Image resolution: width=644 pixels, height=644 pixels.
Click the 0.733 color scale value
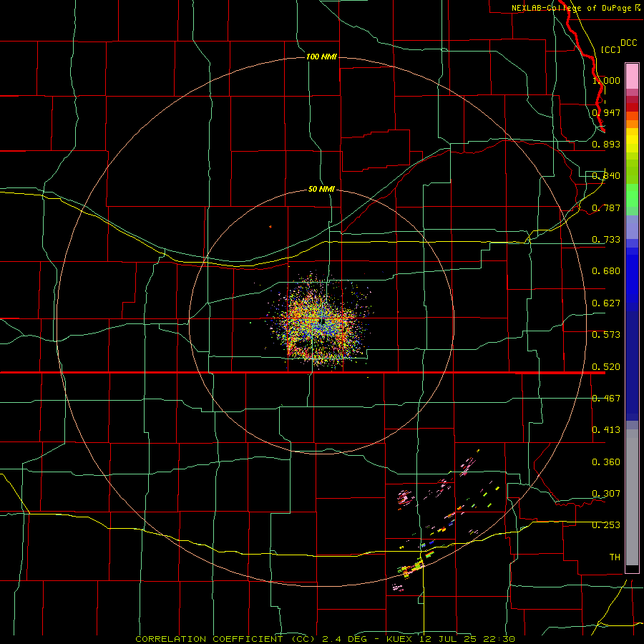pos(606,240)
